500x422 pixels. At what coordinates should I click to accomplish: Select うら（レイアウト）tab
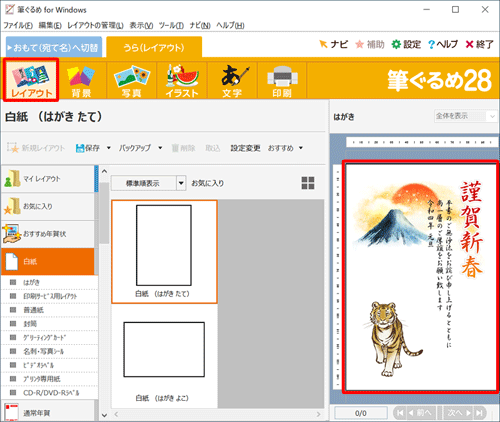click(154, 47)
